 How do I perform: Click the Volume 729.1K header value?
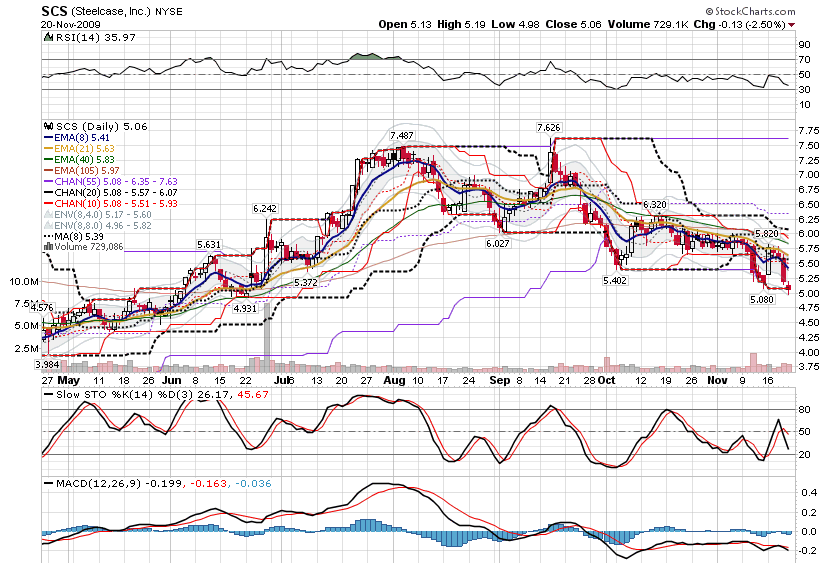[x=648, y=25]
